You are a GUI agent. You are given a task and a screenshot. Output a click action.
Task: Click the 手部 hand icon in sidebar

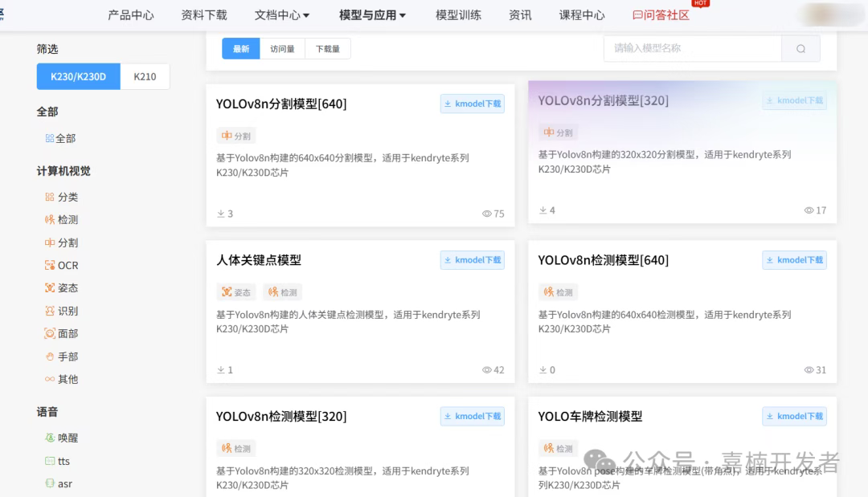(50, 356)
